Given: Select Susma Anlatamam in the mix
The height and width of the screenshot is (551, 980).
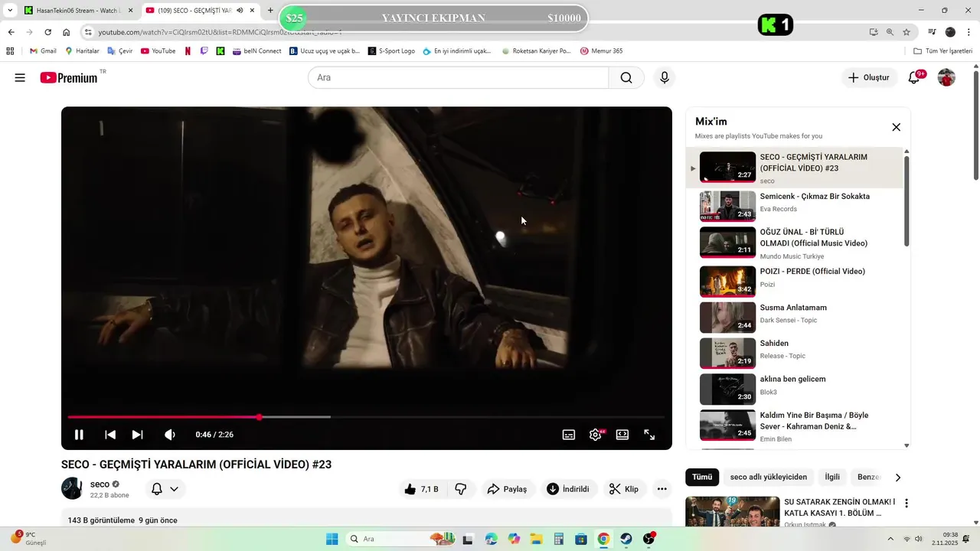Looking at the screenshot, I should click(x=796, y=317).
